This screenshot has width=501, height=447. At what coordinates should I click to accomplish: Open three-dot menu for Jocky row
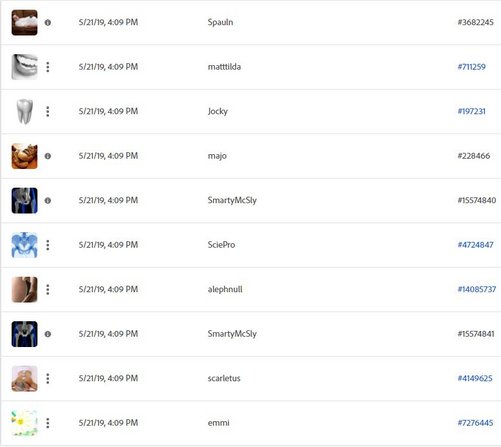pyautogui.click(x=48, y=111)
